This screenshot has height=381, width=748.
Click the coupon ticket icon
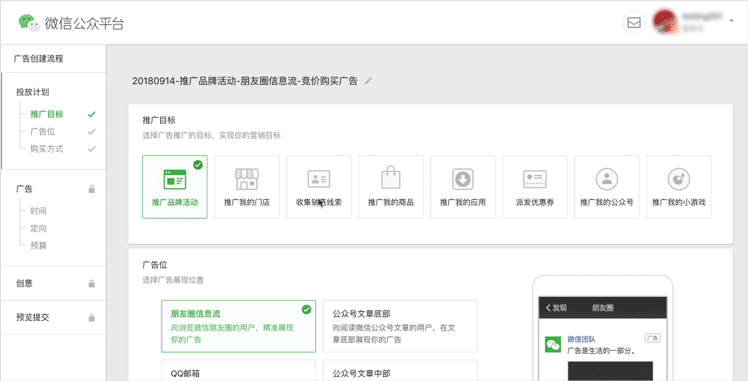(x=535, y=179)
